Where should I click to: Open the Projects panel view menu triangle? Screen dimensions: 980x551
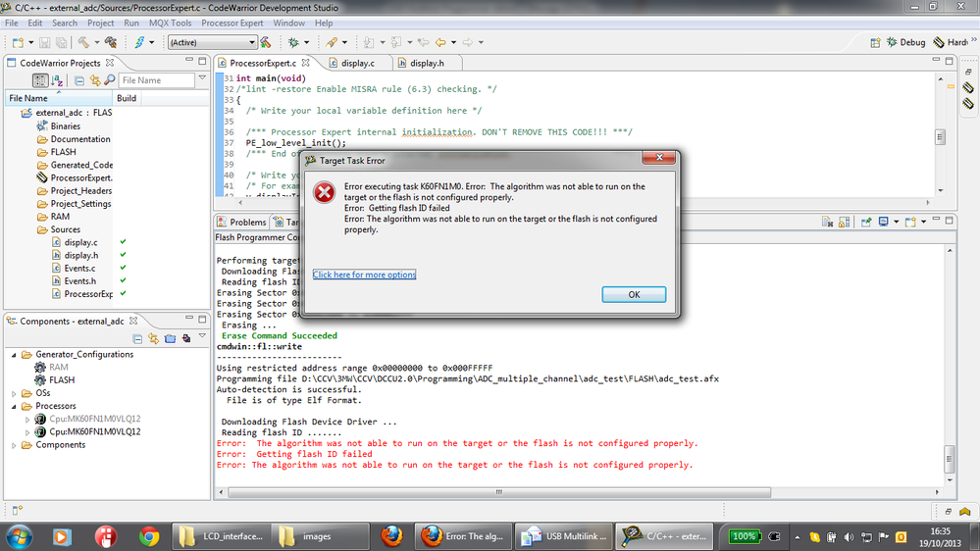tap(202, 78)
